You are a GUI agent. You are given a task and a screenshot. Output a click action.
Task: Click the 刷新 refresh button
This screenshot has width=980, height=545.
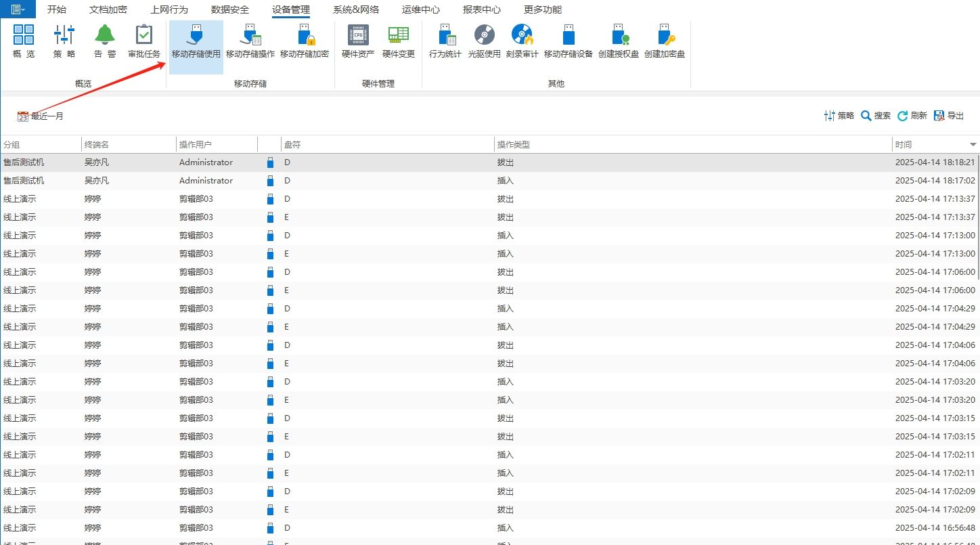(912, 116)
